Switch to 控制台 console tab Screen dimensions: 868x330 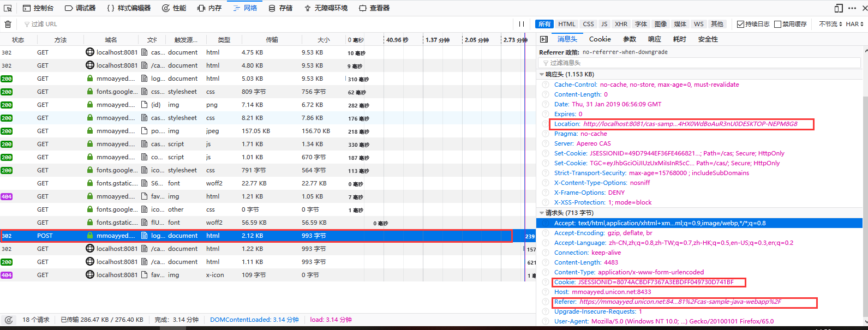pyautogui.click(x=38, y=8)
